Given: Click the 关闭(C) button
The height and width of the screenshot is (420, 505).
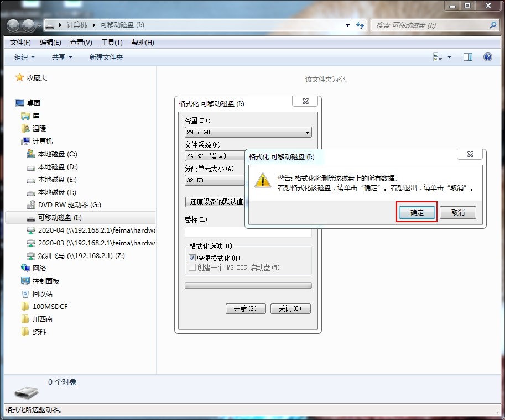Looking at the screenshot, I should (290, 308).
